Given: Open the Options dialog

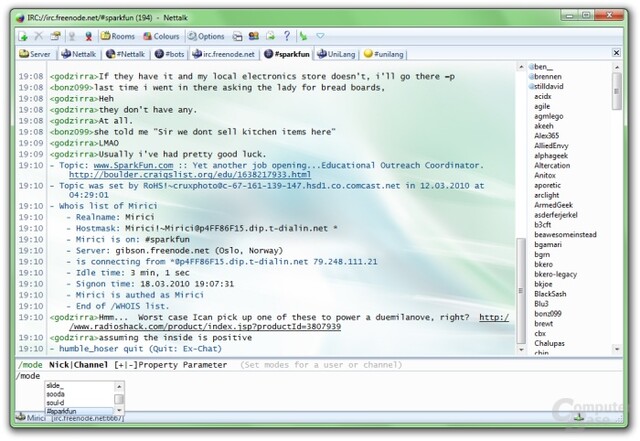Looking at the screenshot, I should click(206, 36).
